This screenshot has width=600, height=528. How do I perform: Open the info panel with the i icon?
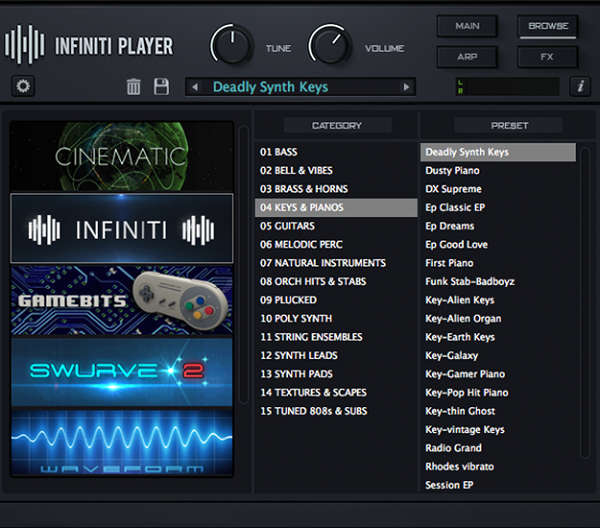[x=580, y=86]
